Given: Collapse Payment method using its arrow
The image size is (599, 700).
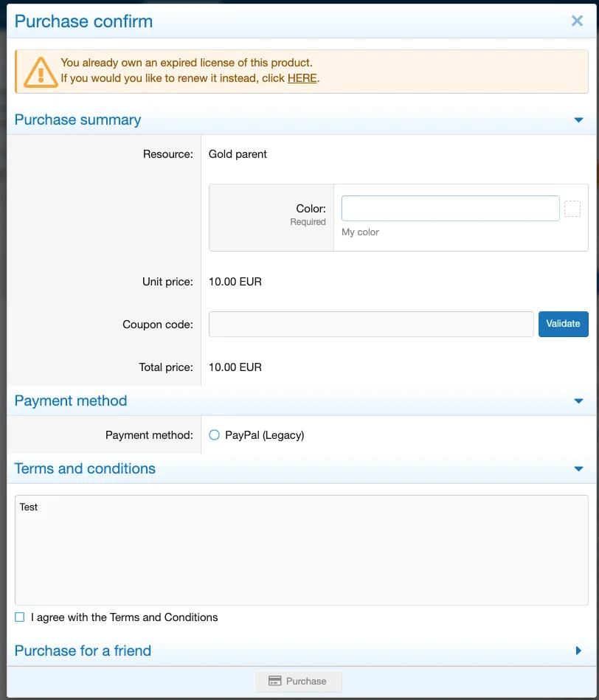Looking at the screenshot, I should [x=578, y=401].
